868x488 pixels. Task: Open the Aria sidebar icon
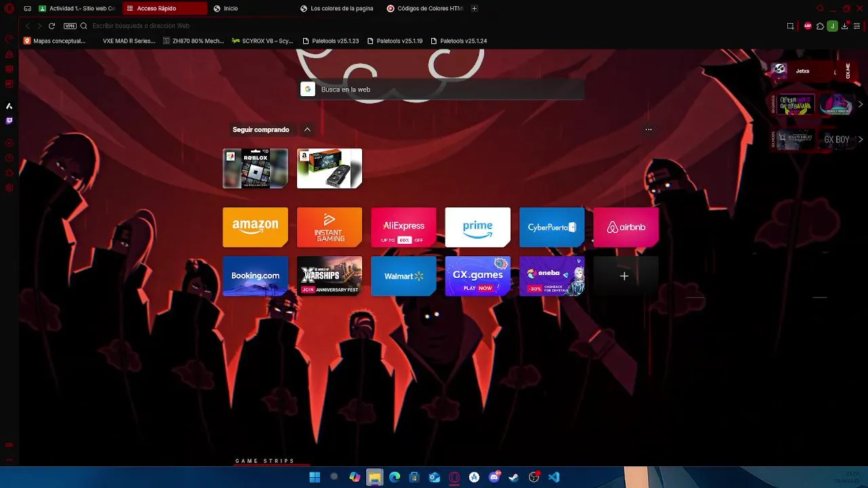coord(9,106)
